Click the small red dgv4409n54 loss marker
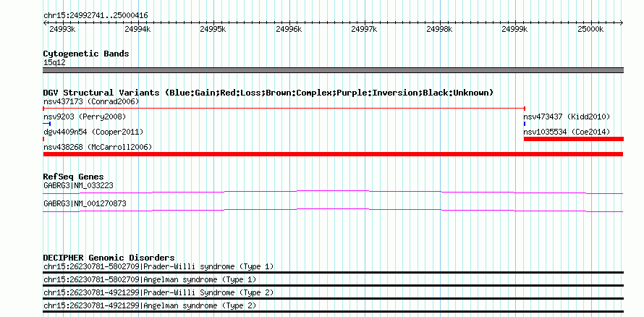 [43, 139]
